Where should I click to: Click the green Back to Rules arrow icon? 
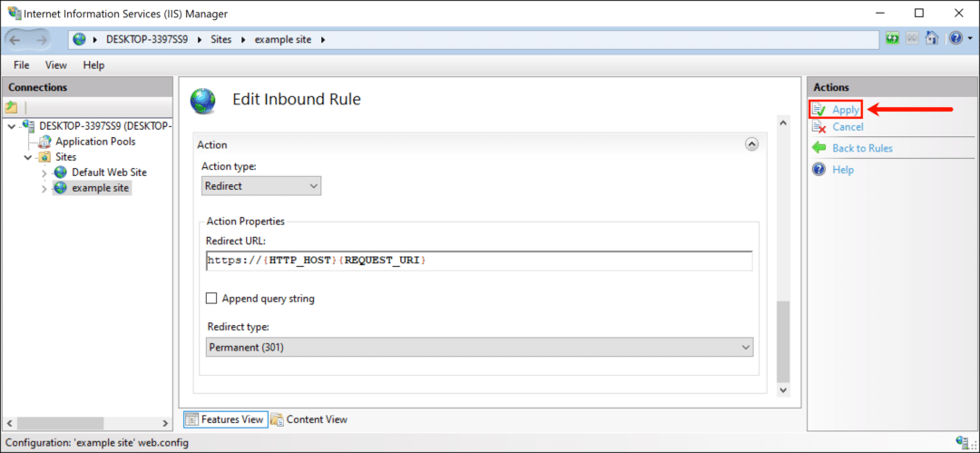pos(818,148)
